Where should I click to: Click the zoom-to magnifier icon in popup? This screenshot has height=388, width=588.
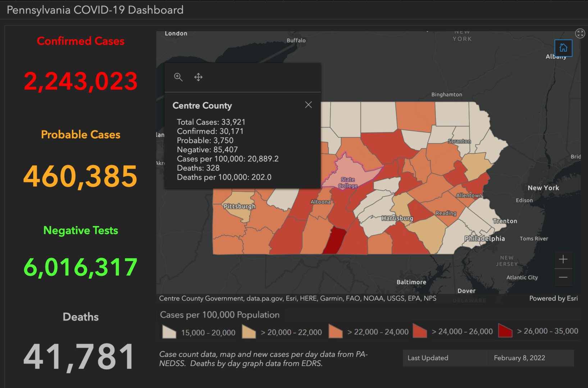tap(178, 77)
